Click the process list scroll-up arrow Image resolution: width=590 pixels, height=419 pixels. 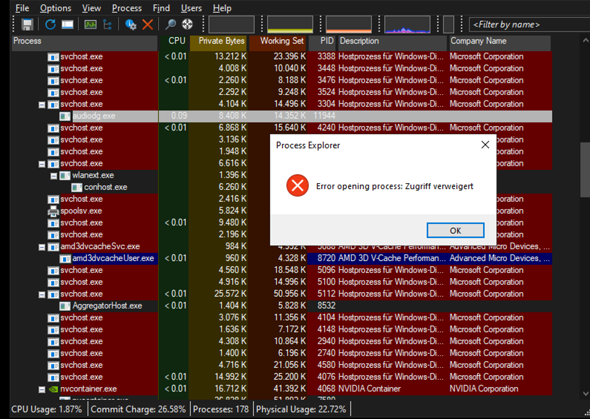tap(585, 40)
